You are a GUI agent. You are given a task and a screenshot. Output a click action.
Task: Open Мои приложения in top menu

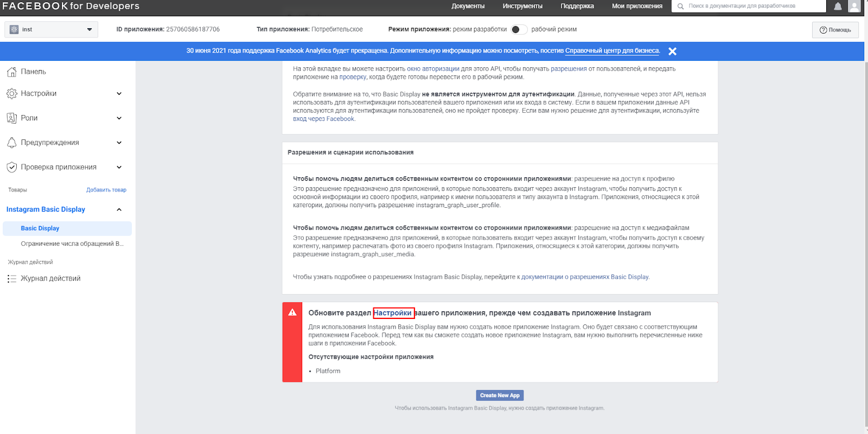[637, 6]
